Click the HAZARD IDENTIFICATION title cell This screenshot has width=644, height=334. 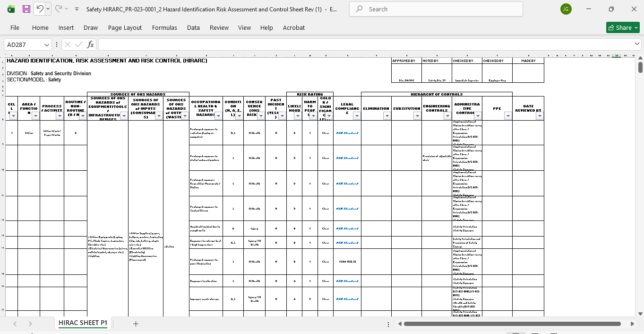(107, 61)
